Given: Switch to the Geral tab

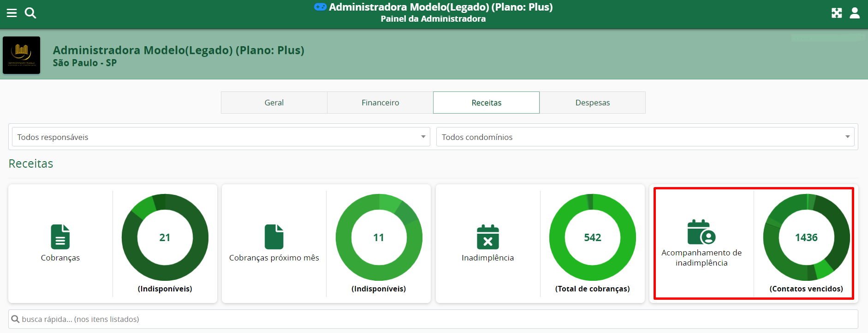Looking at the screenshot, I should pyautogui.click(x=274, y=103).
